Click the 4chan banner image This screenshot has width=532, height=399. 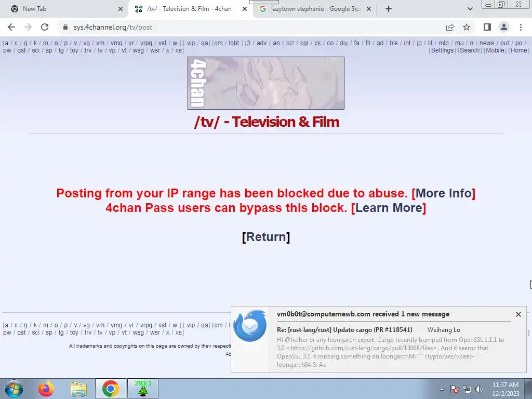click(266, 83)
